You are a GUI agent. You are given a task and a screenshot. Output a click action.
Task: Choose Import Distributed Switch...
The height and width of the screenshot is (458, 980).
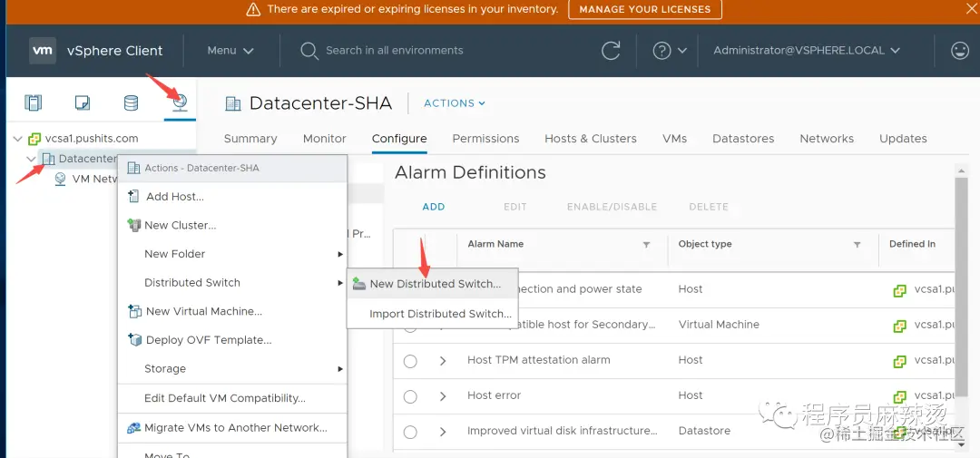point(433,314)
